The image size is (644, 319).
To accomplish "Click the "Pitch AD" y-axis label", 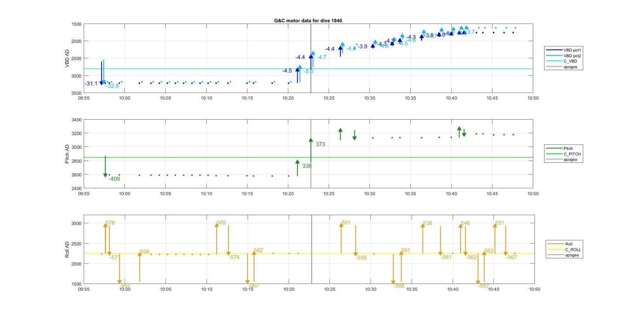I will coord(67,154).
